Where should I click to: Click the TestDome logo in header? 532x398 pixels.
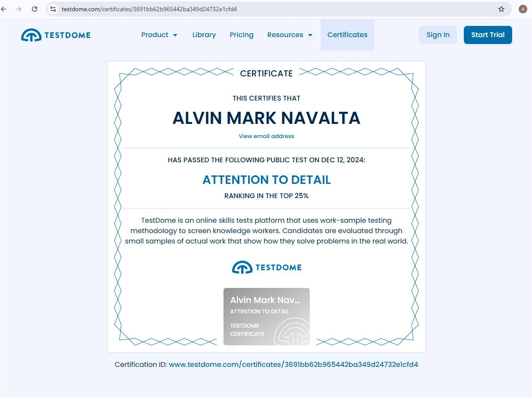[56, 35]
